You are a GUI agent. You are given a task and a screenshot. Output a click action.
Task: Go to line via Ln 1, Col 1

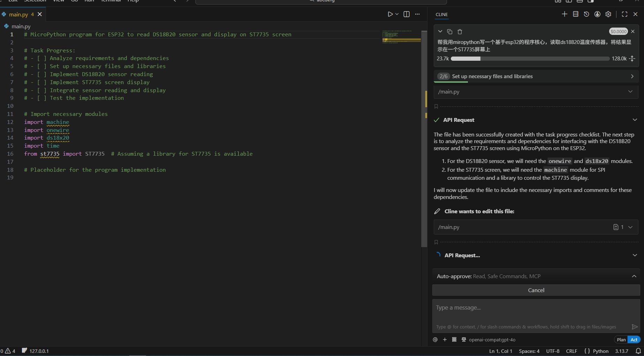click(501, 351)
